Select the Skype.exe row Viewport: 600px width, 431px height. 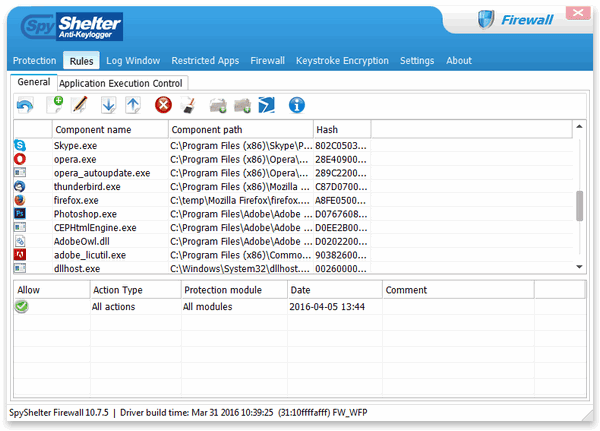point(293,145)
